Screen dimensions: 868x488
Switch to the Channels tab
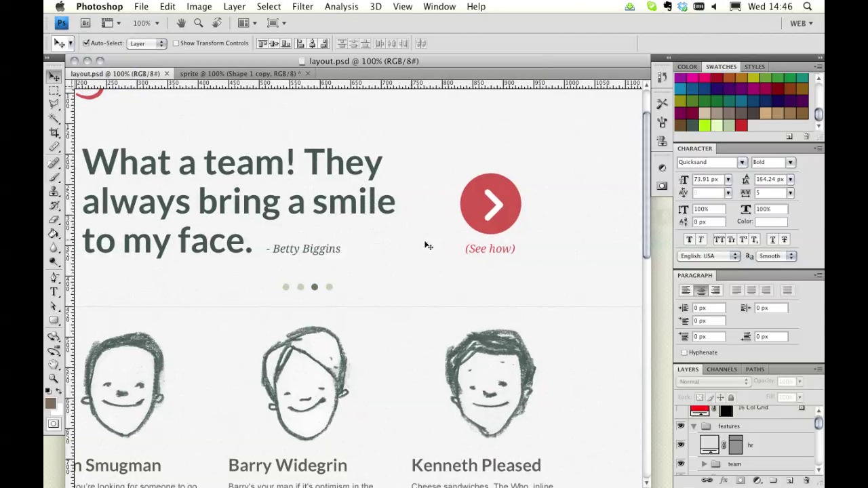(x=722, y=369)
